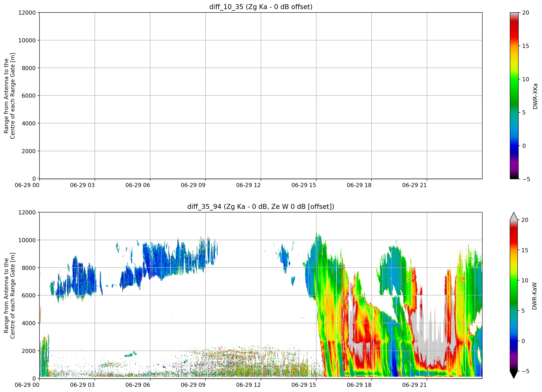Click the DWR-KaW colorbar label
Viewport: 542px width, 392px height.
click(535, 296)
